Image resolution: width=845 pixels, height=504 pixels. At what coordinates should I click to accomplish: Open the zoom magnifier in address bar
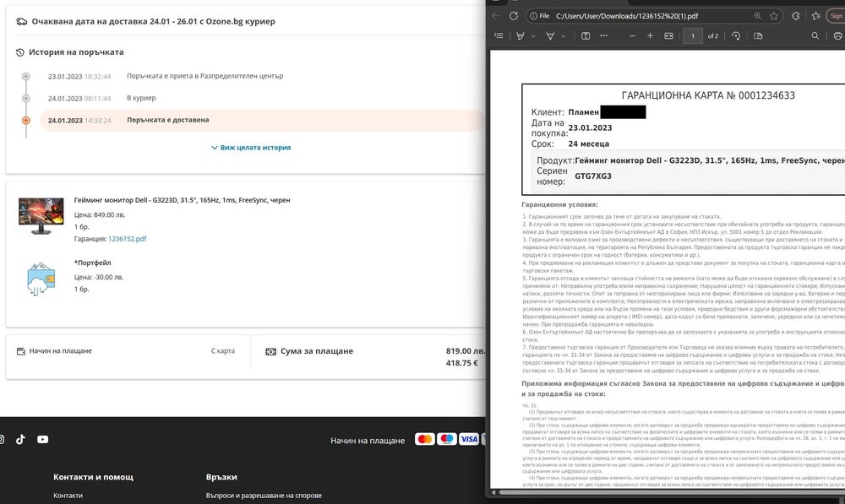(x=758, y=15)
